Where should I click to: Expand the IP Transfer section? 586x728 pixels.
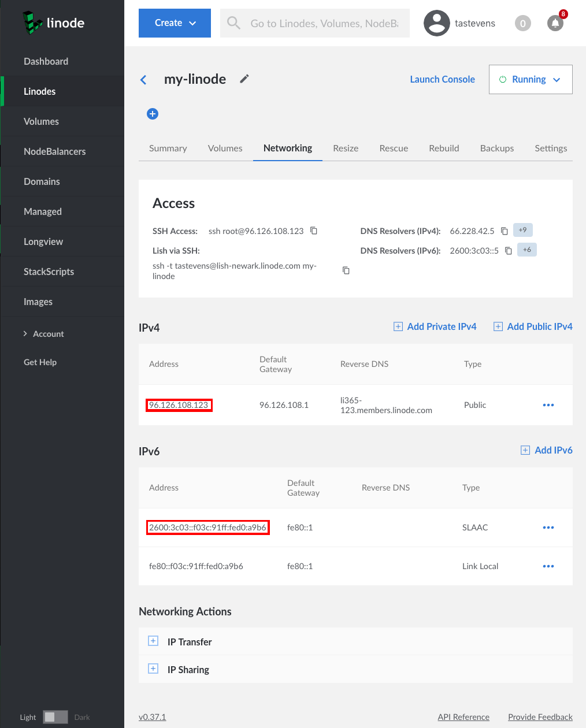pyautogui.click(x=153, y=641)
